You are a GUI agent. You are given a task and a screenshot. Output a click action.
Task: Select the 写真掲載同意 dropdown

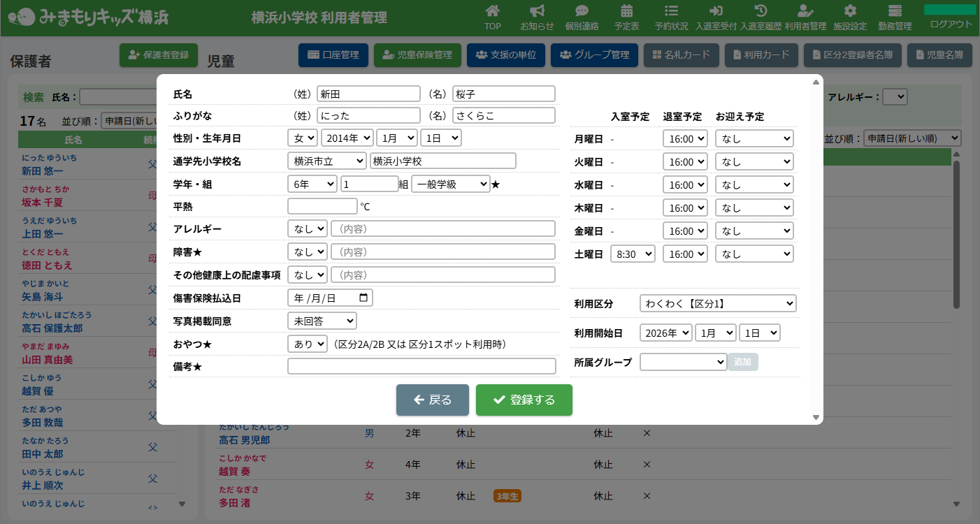(322, 321)
